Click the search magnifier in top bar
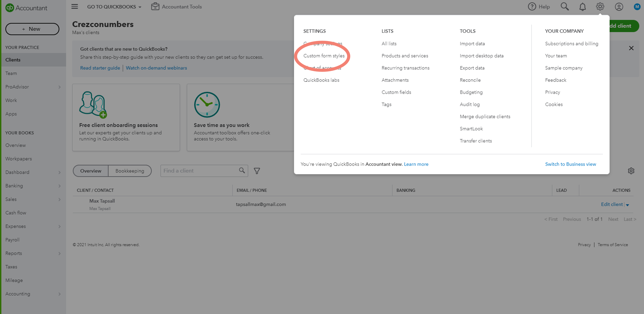The height and width of the screenshot is (314, 644). [x=565, y=6]
